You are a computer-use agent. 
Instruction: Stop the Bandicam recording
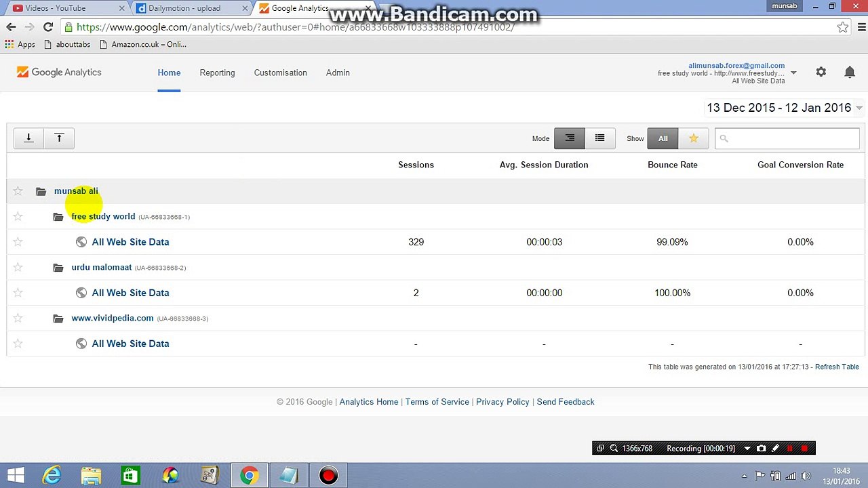(805, 448)
